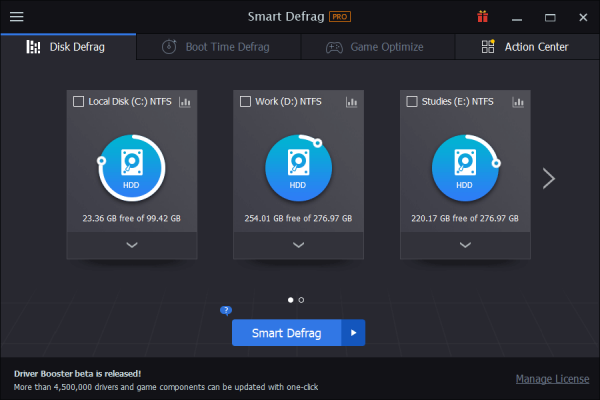Open the Action Center tab

point(527,47)
